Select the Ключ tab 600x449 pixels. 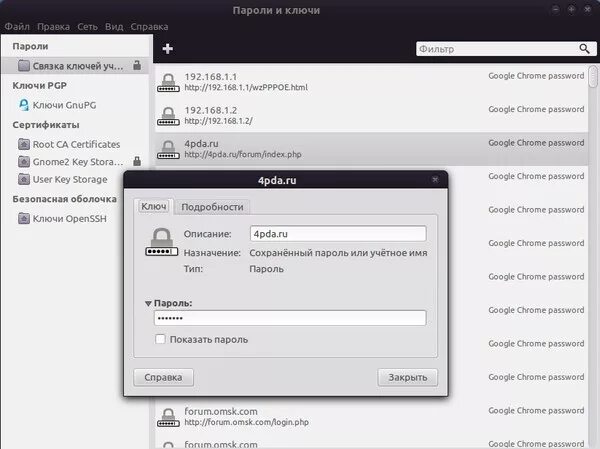[154, 206]
